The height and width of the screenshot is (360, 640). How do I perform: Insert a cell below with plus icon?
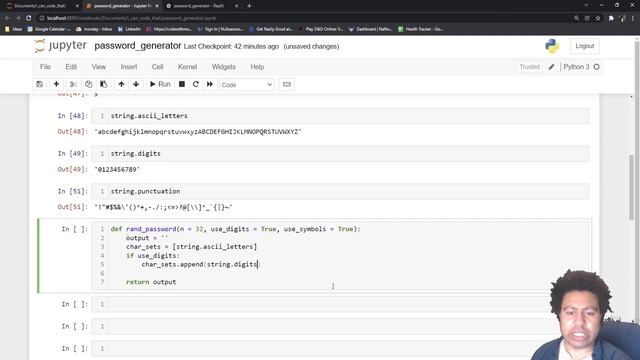pos(56,84)
